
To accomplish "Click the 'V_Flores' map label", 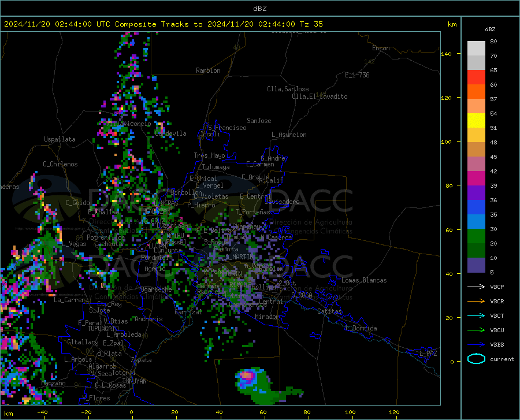I will click(x=96, y=398).
